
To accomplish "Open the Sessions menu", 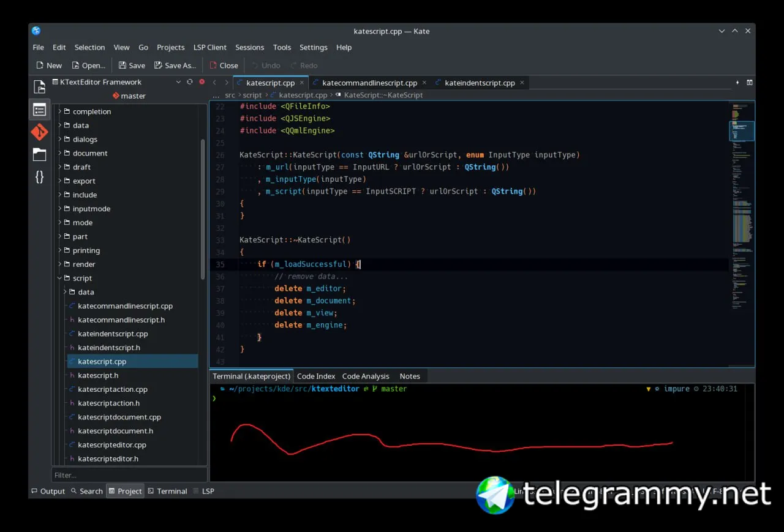I will click(249, 47).
